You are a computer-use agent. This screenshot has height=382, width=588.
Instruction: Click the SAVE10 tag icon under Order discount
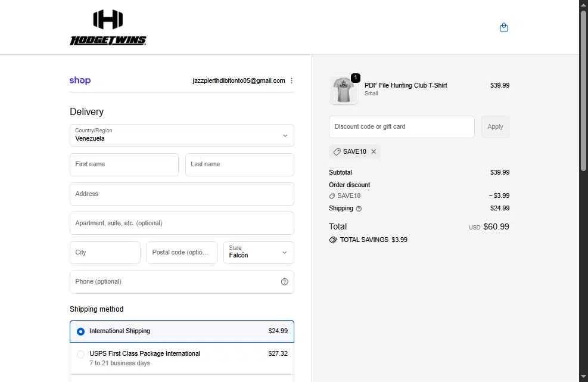[332, 196]
